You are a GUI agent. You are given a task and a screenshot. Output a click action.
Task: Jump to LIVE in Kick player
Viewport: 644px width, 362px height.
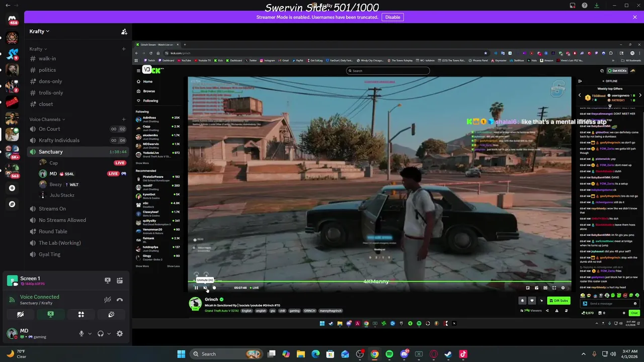click(x=254, y=288)
